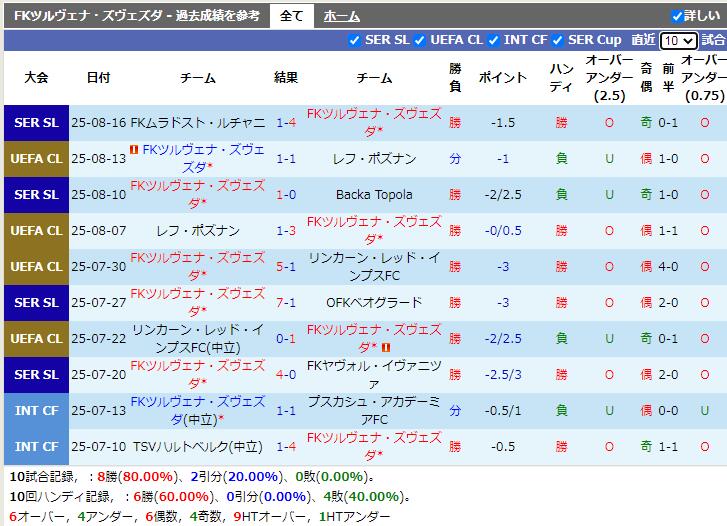Click INT CF badge for 25-07-13 match
The height and width of the screenshot is (526, 727).
(x=37, y=411)
